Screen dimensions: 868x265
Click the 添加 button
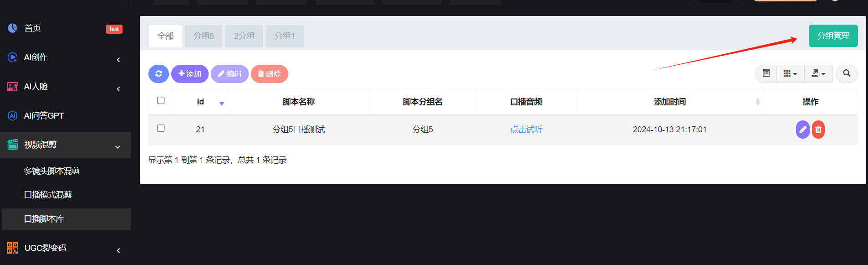(190, 74)
